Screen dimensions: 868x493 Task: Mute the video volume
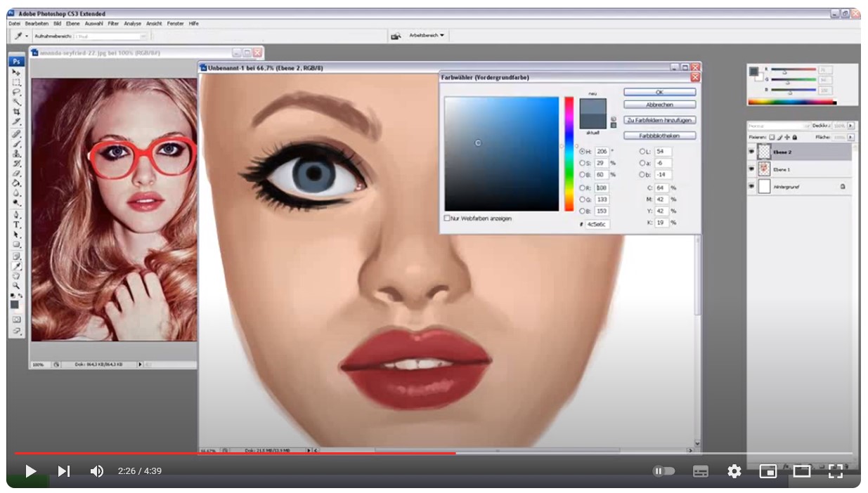pos(97,471)
